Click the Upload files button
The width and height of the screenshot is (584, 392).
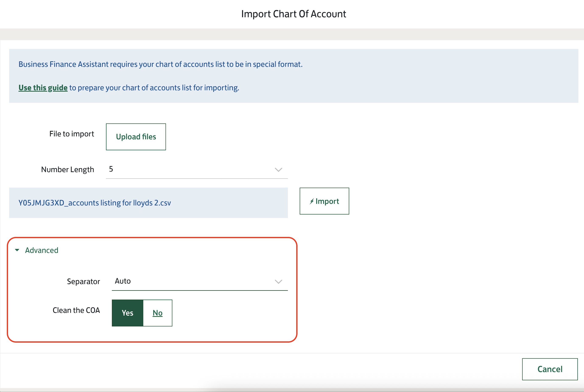click(136, 137)
